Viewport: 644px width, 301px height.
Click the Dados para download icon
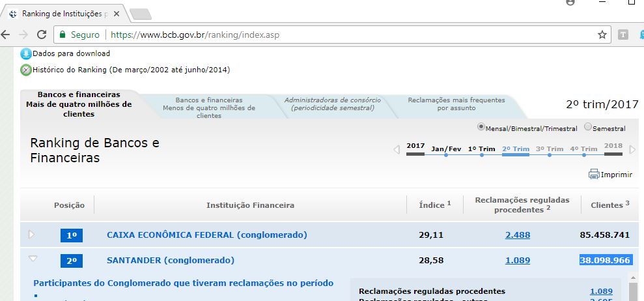click(x=26, y=53)
